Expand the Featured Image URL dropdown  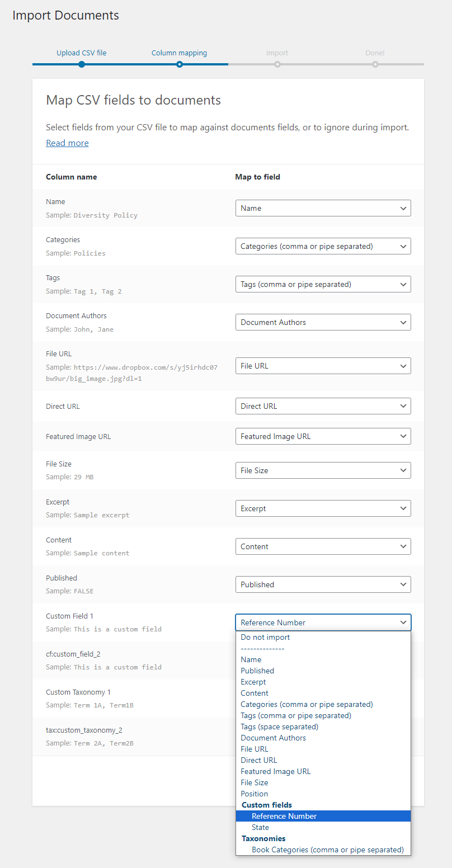[x=323, y=436]
